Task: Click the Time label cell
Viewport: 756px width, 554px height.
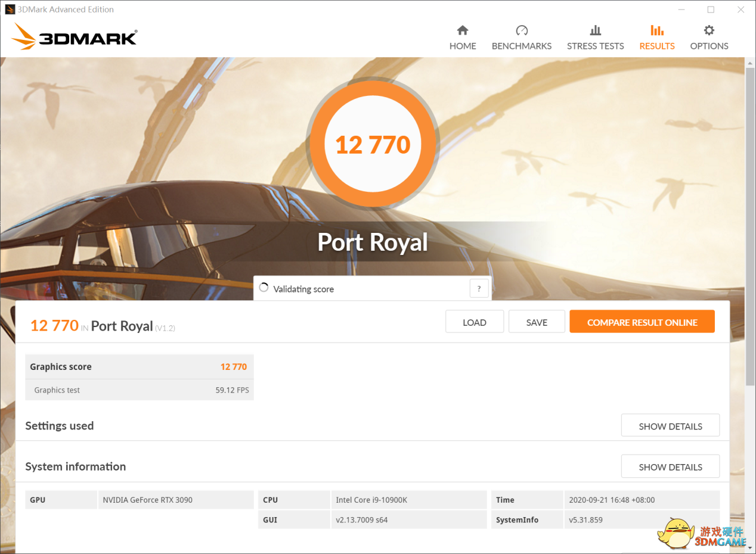Action: [x=527, y=500]
